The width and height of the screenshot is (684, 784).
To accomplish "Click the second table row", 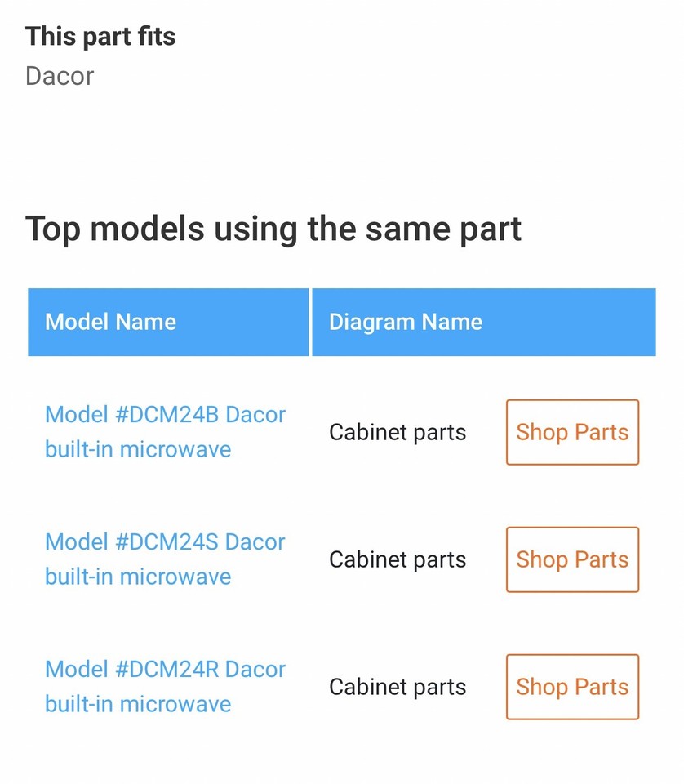I will click(x=342, y=560).
